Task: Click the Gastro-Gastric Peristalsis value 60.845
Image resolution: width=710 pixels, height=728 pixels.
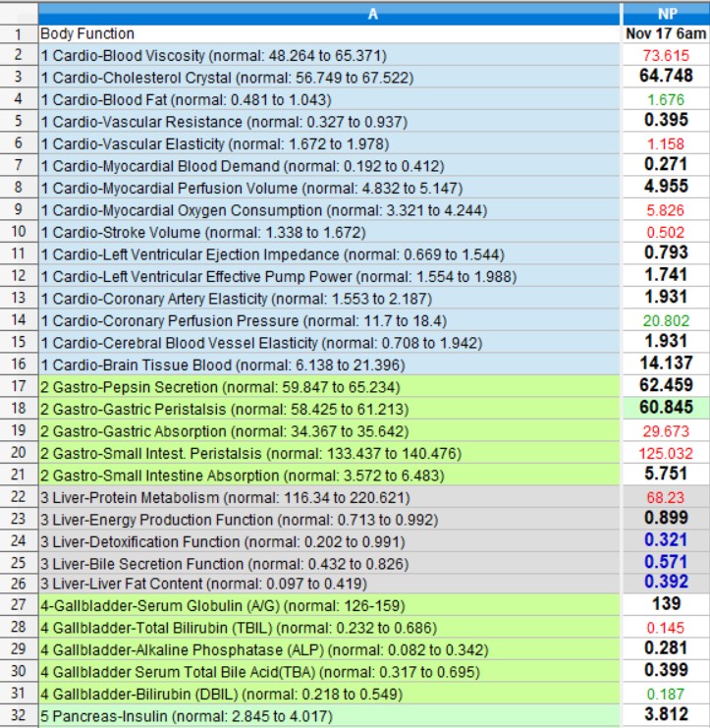Action: click(665, 408)
